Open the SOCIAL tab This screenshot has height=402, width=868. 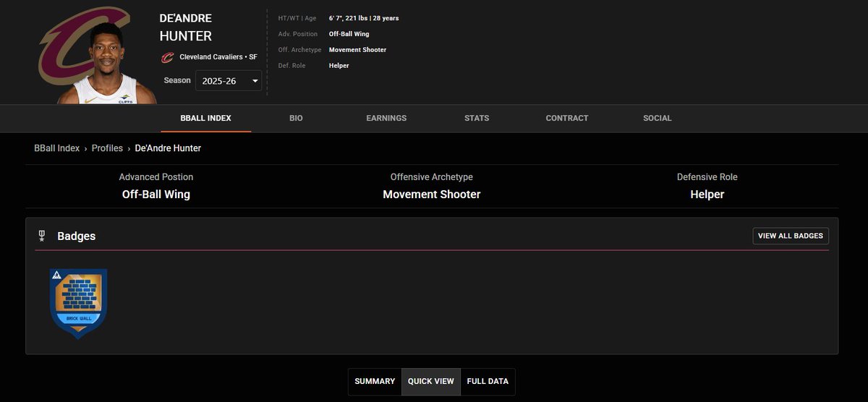[x=658, y=118]
